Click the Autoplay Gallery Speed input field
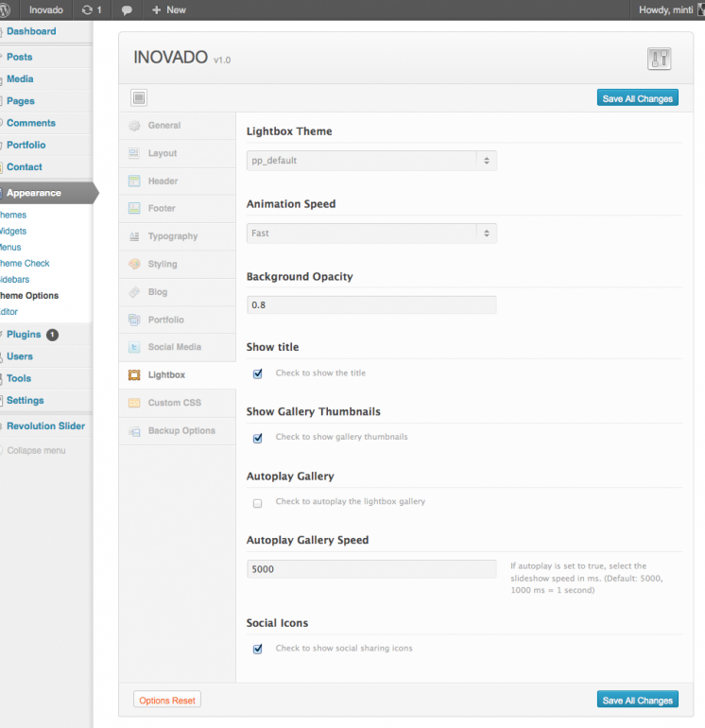The image size is (705, 728). click(x=371, y=569)
